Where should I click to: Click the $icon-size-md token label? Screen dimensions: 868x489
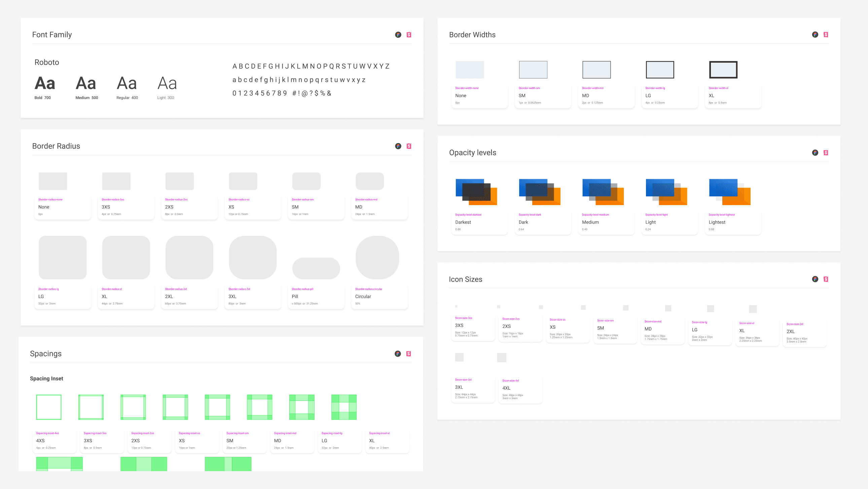click(x=653, y=321)
